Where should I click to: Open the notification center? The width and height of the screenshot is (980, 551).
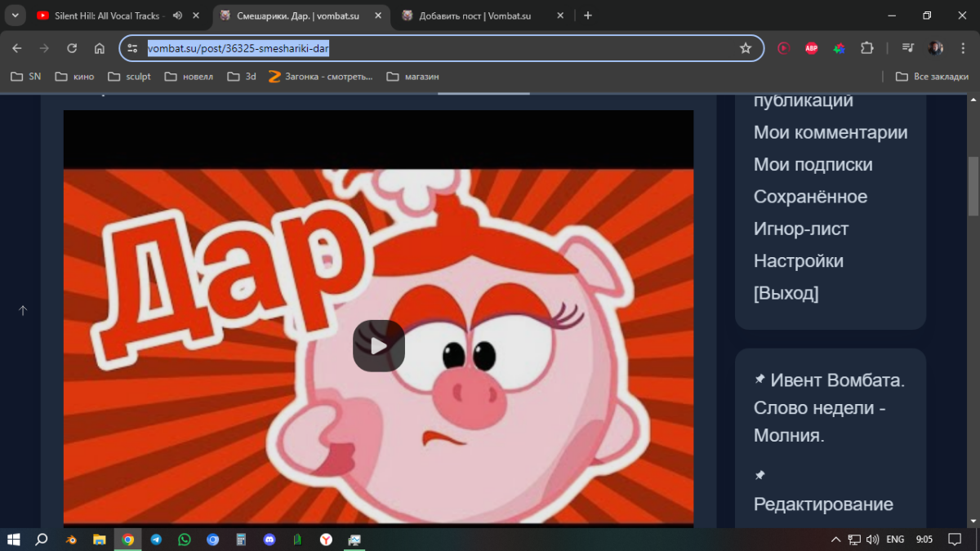tap(954, 540)
